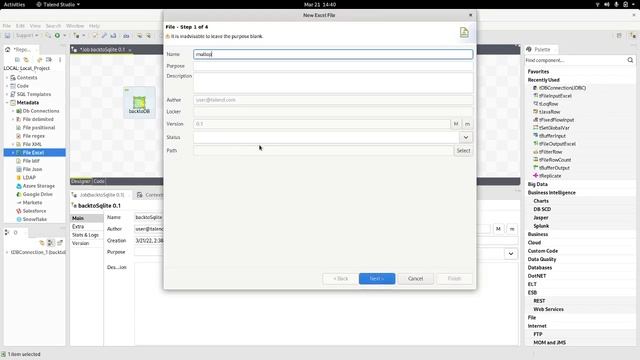Screen dimensions: 640x360
Task: Click Google Drive icon in tree
Action: tap(19, 194)
